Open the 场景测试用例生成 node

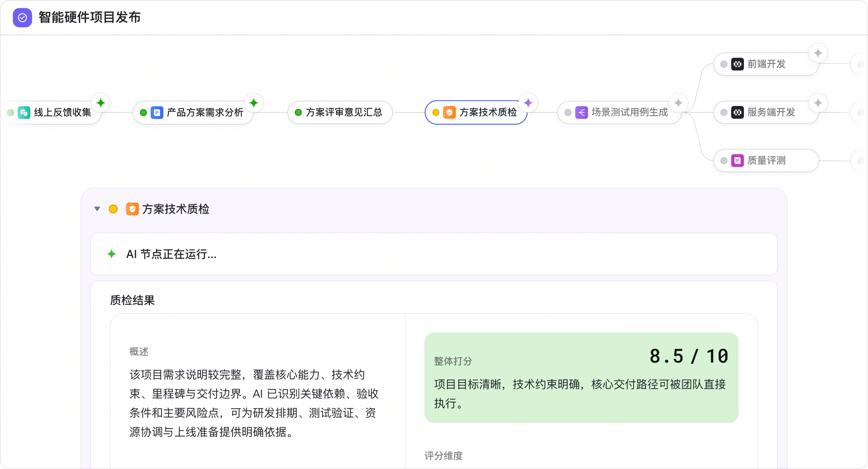pyautogui.click(x=619, y=112)
